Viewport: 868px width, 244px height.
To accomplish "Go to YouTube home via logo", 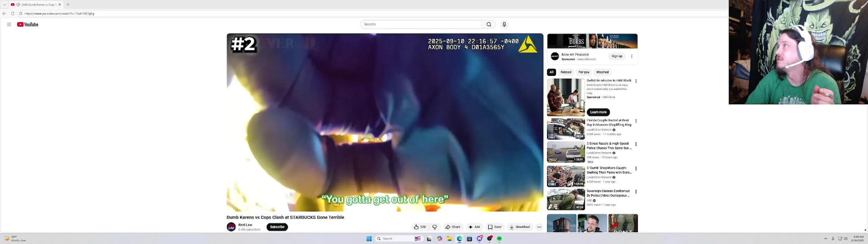I will pyautogui.click(x=28, y=24).
